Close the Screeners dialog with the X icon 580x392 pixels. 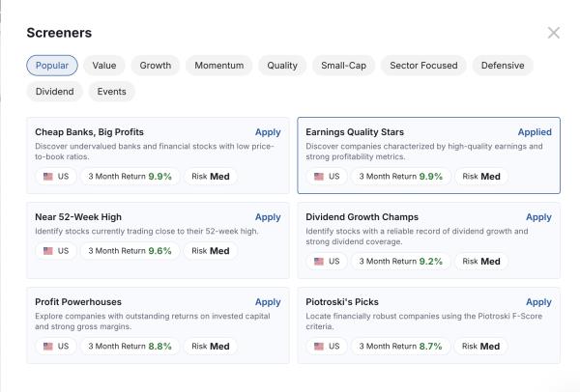point(553,33)
